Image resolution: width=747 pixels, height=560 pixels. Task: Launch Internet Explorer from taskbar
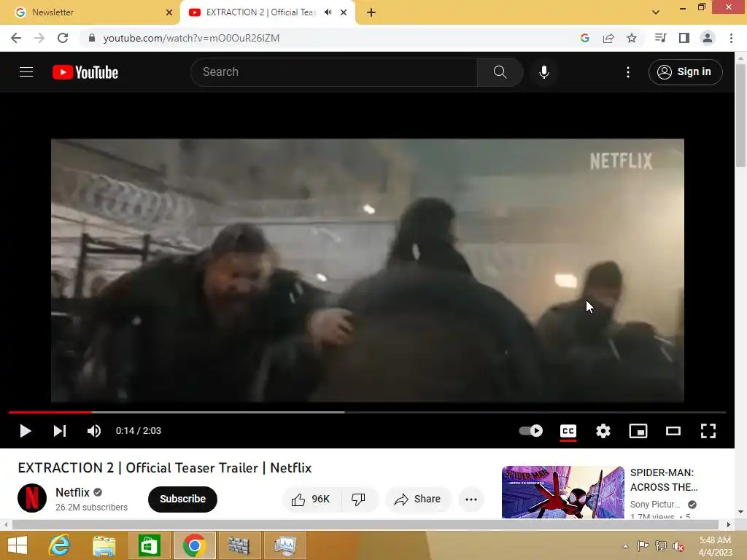[60, 545]
